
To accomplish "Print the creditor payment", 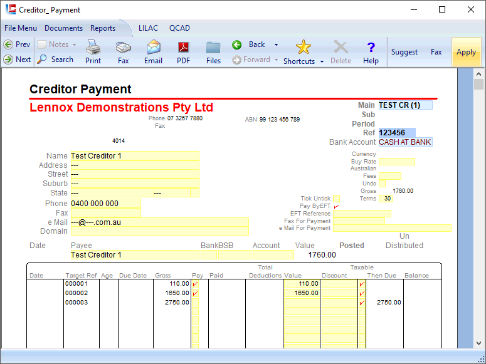I will tap(93, 51).
